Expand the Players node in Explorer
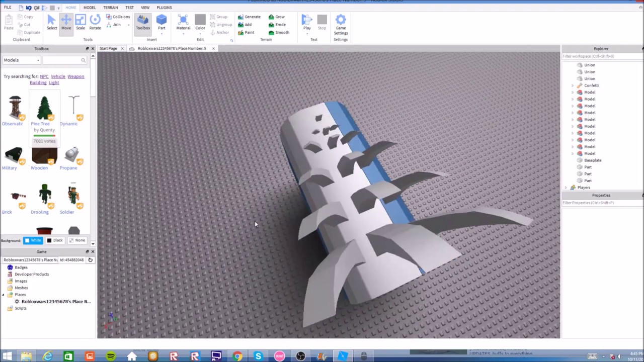The height and width of the screenshot is (362, 644). coord(566,188)
